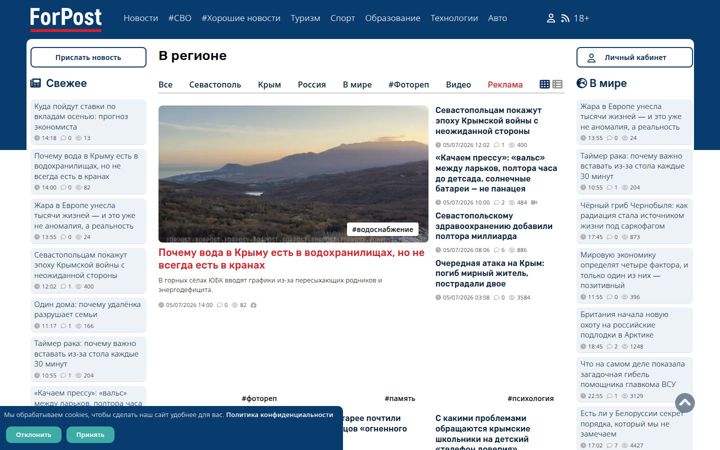Select the Севастополь tab
Viewport: 720px width, 450px height.
coord(215,84)
